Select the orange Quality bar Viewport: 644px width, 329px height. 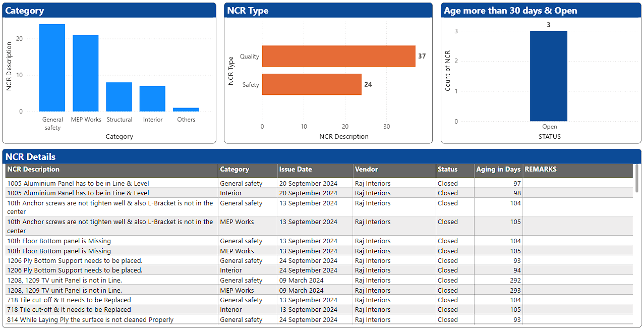[x=338, y=56]
